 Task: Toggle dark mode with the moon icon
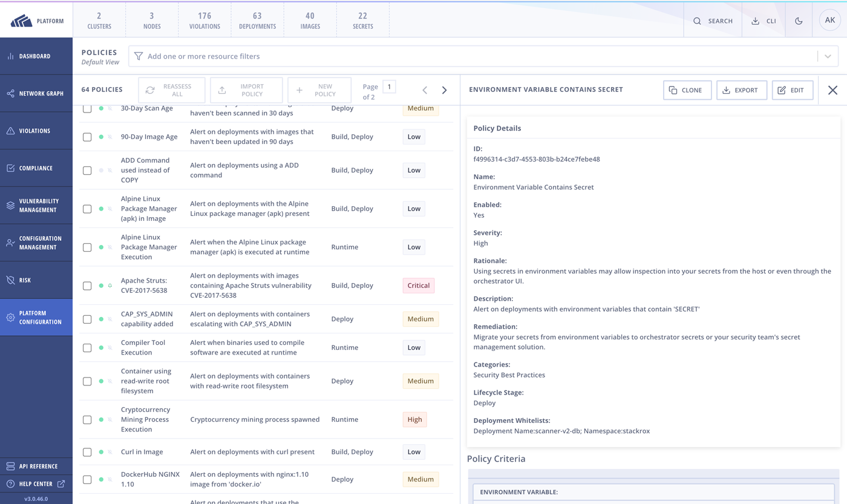pos(798,19)
